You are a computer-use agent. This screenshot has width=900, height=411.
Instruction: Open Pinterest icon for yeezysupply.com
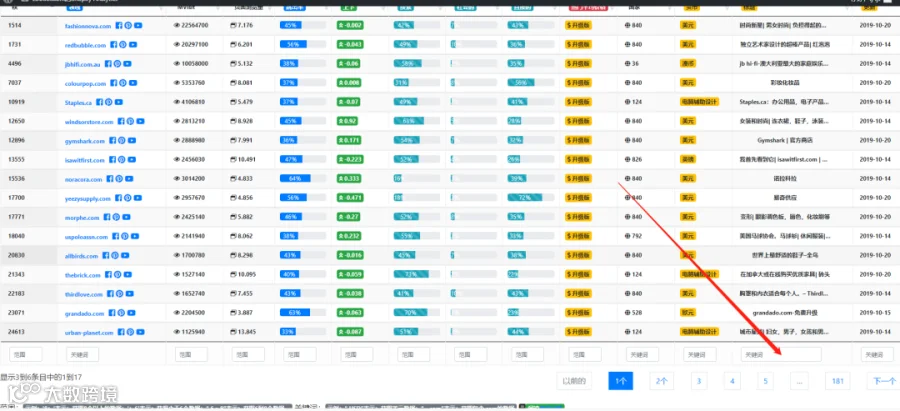pos(127,198)
